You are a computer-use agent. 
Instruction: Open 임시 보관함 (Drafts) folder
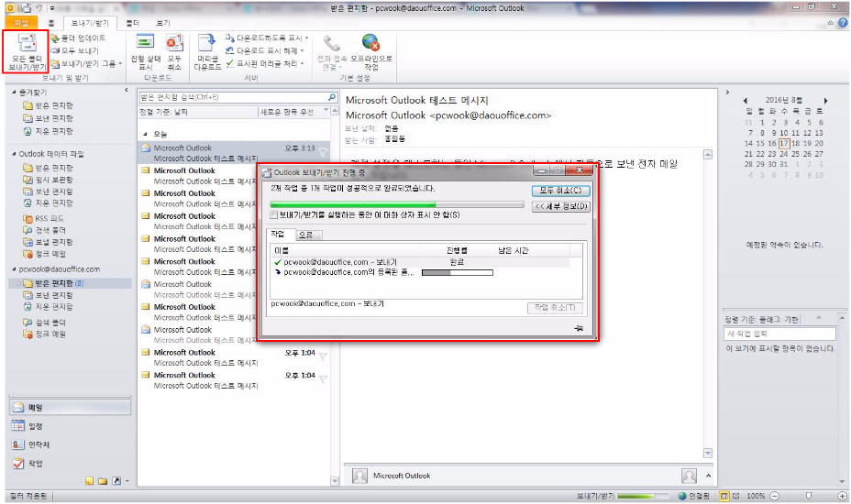tap(49, 180)
